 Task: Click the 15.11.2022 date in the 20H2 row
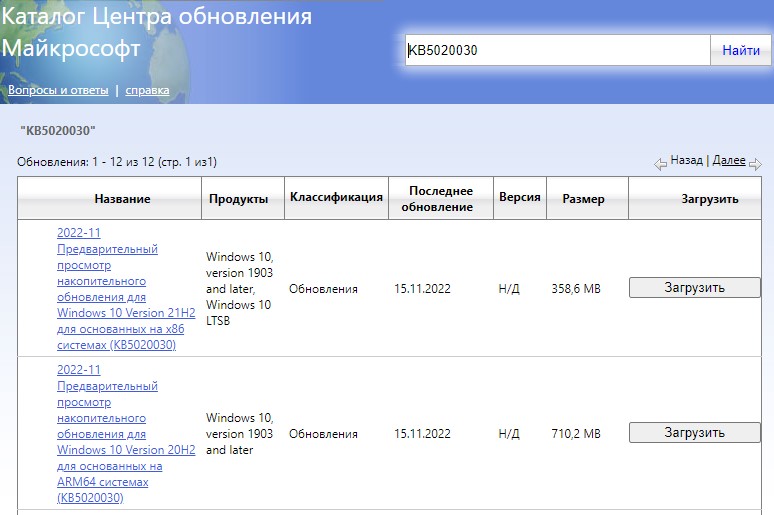(x=422, y=434)
